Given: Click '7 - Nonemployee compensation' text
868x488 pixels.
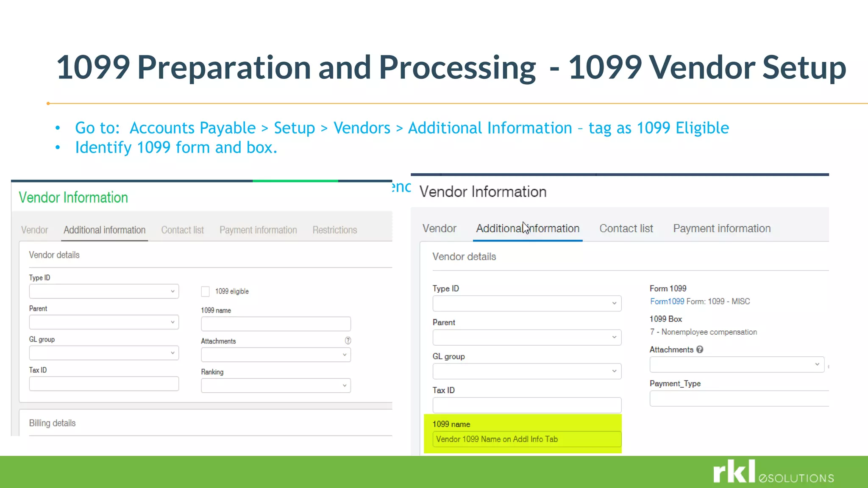Looking at the screenshot, I should point(704,332).
